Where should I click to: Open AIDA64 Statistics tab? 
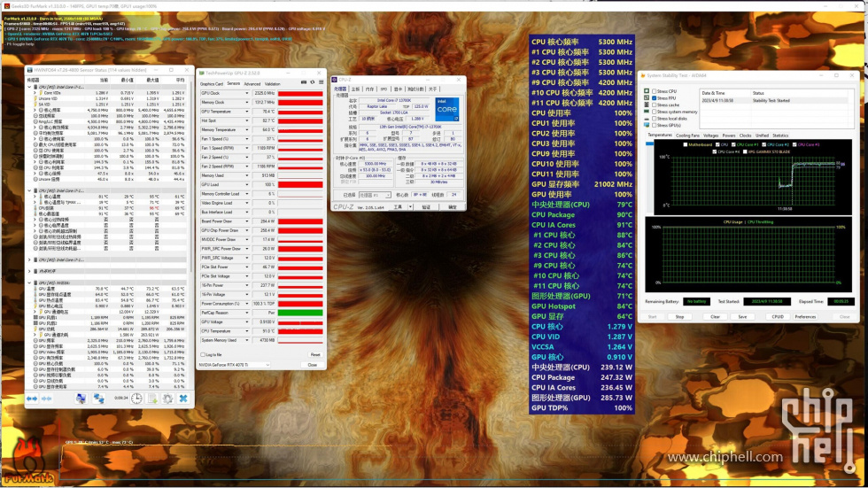(x=780, y=136)
